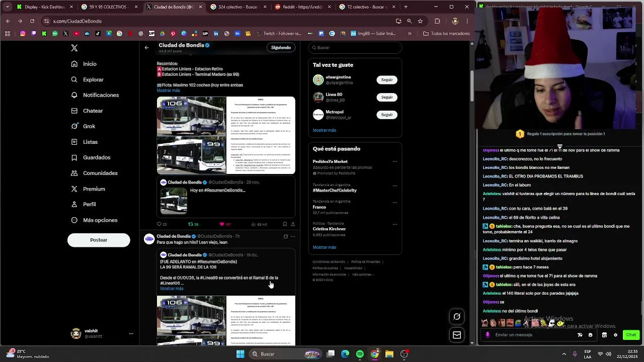Expand Más opciones in the sidebar
Image resolution: width=644 pixels, height=362 pixels.
click(94, 220)
